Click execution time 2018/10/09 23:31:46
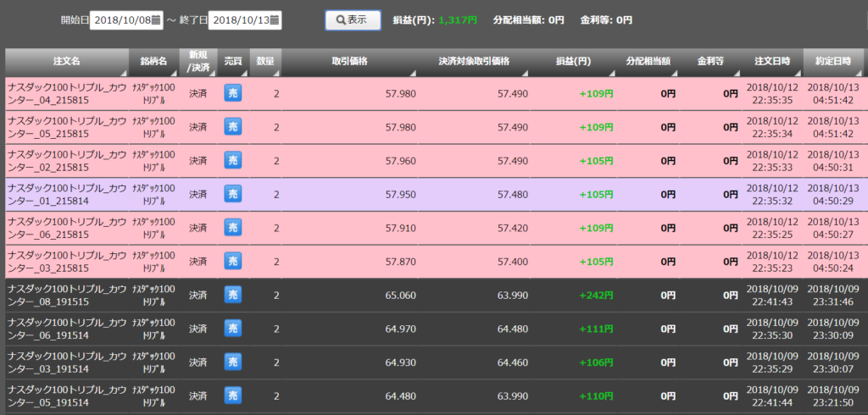The image size is (868, 415). pos(833,295)
